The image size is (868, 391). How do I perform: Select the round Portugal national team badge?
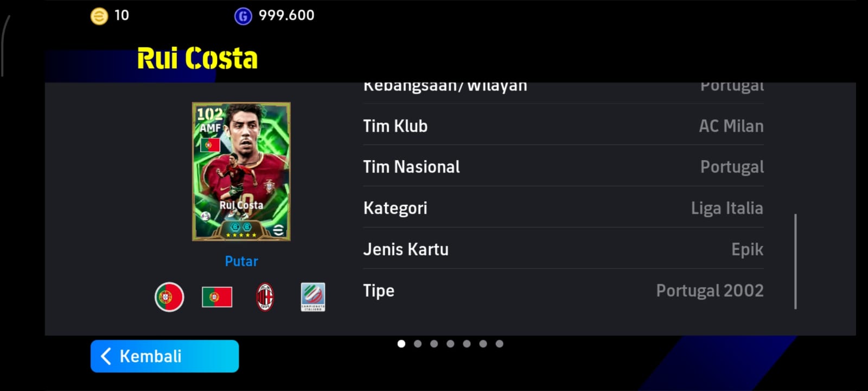[x=169, y=297]
